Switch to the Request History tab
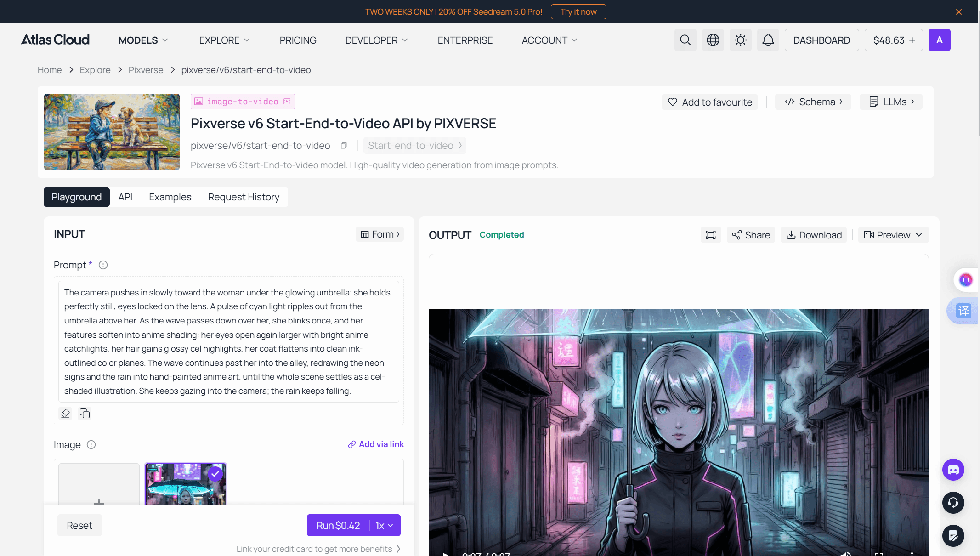Viewport: 980px width, 556px height. (244, 197)
